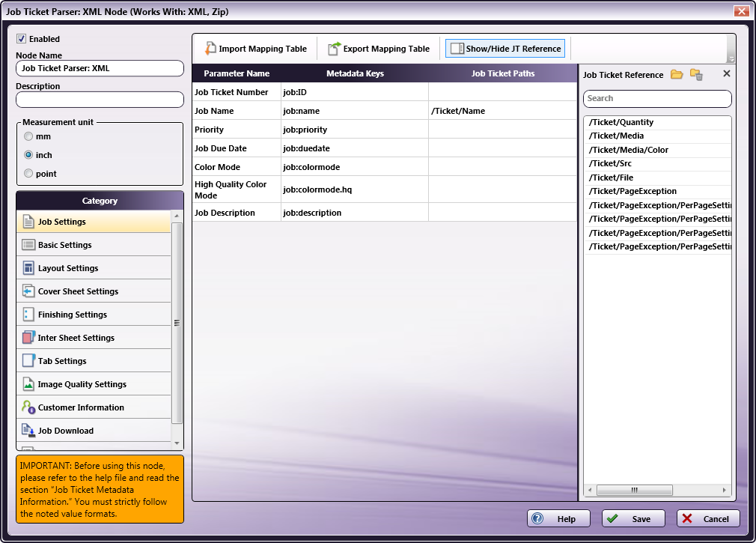Click the Job Settings document icon
The height and width of the screenshot is (543, 756).
[28, 222]
